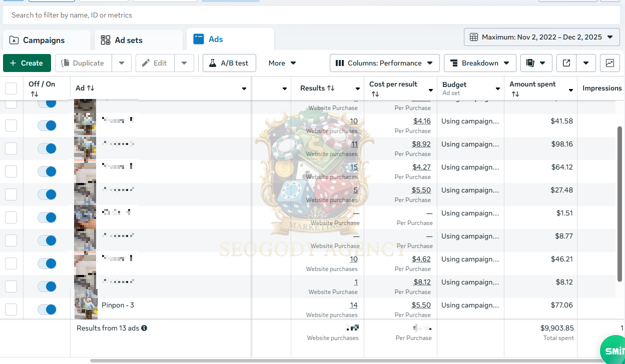The height and width of the screenshot is (364, 625).
Task: Show the charts view icon
Action: (610, 63)
